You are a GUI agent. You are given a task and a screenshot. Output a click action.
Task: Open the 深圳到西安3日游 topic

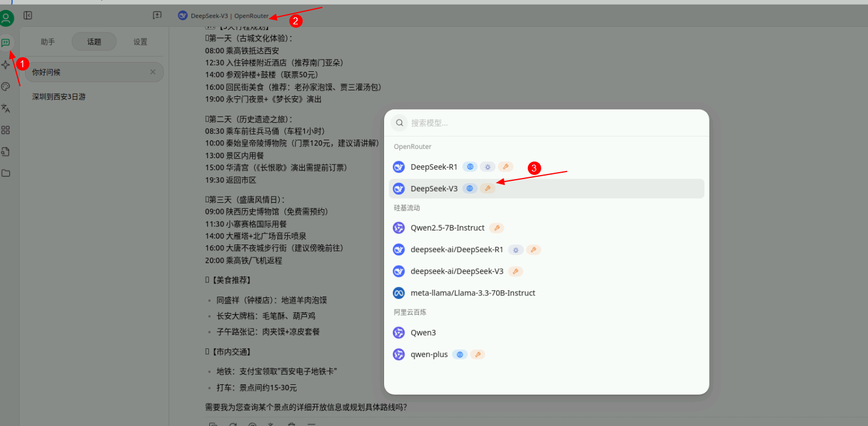(x=94, y=97)
